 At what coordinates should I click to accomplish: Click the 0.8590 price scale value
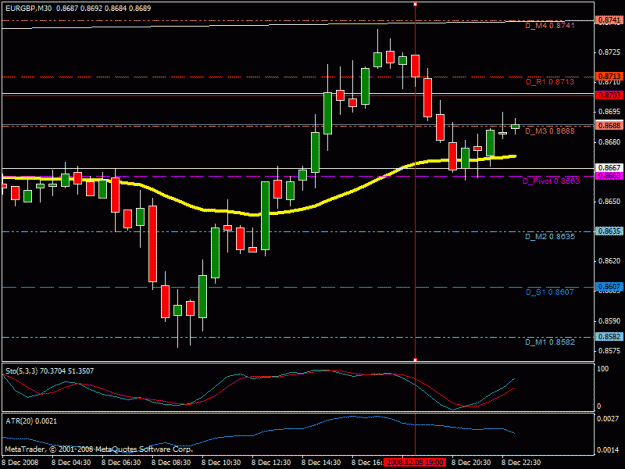click(609, 321)
